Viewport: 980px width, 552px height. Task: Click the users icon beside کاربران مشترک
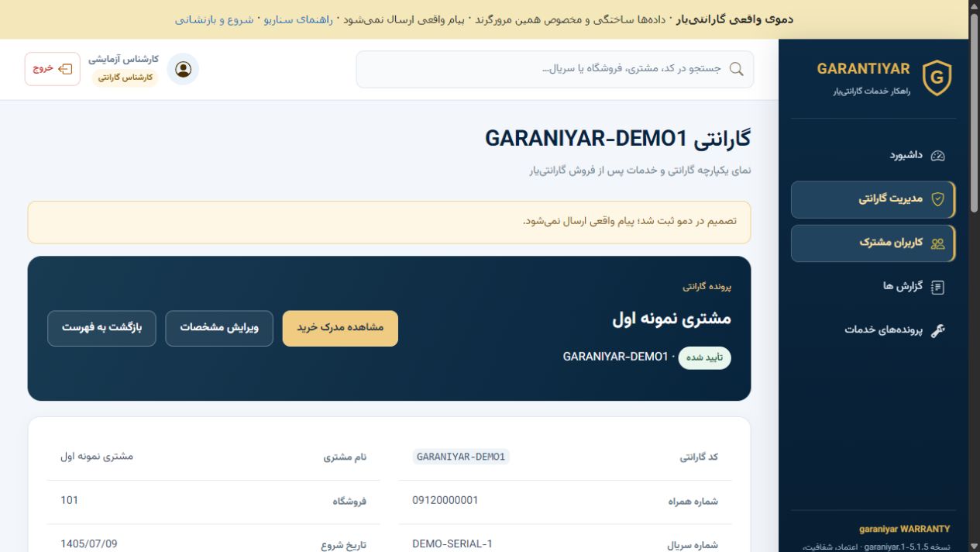click(937, 243)
